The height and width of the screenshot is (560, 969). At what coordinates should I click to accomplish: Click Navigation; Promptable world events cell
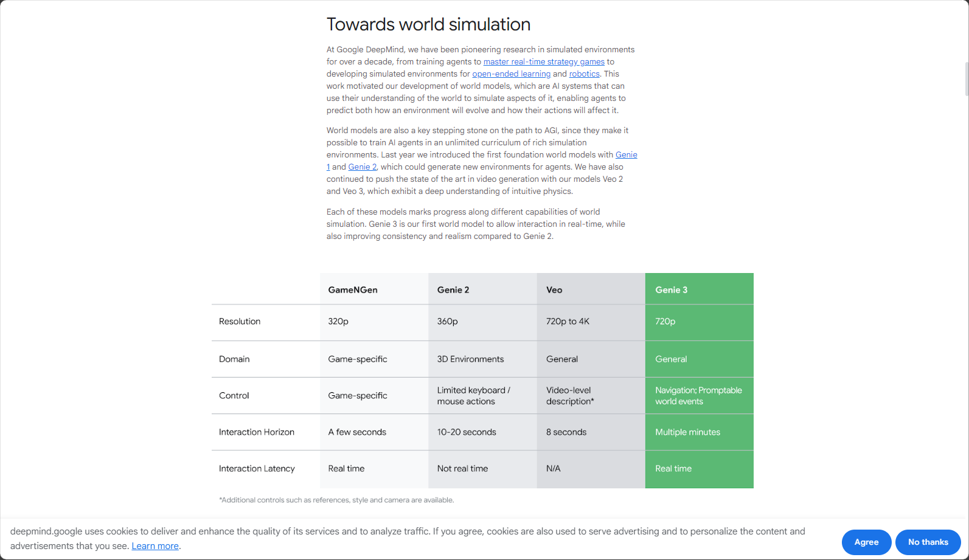click(698, 396)
